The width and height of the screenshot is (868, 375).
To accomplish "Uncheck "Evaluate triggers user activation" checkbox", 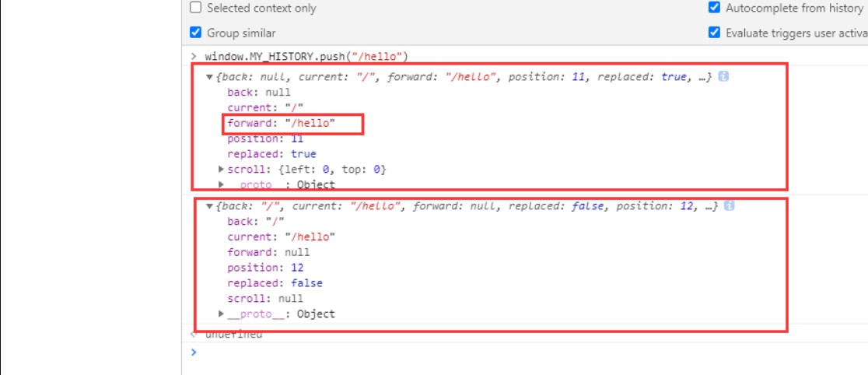I will tap(714, 33).
